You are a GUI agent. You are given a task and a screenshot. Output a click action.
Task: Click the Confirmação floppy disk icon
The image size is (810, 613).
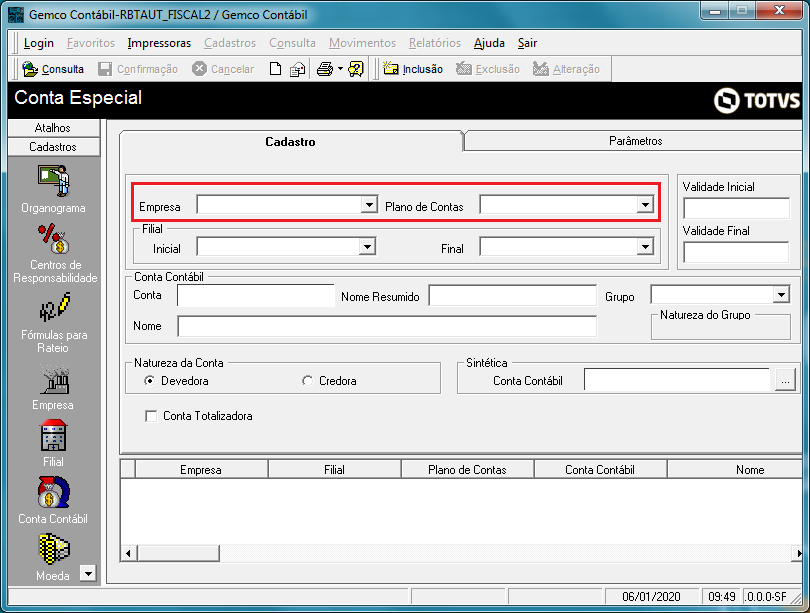(105, 69)
